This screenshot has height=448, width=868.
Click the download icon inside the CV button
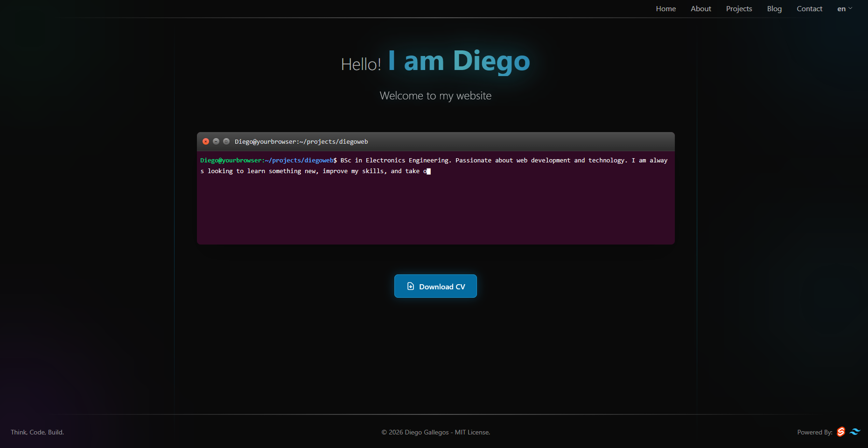click(x=411, y=286)
